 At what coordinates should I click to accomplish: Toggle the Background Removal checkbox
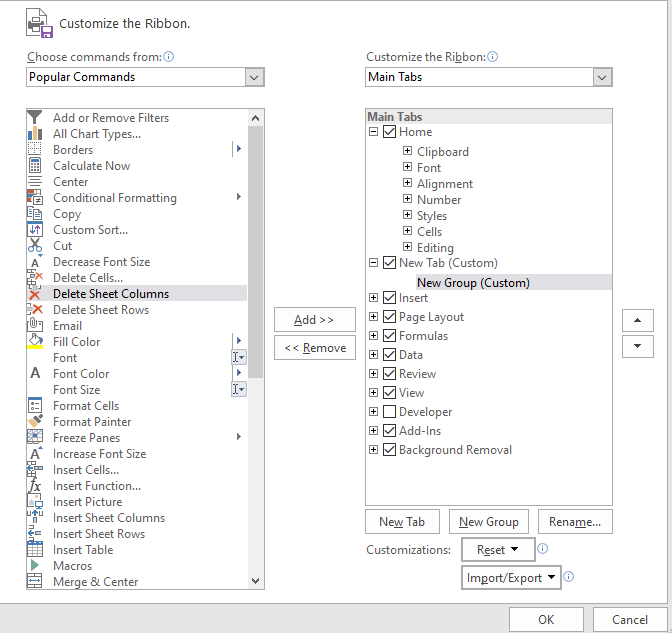pyautogui.click(x=389, y=449)
